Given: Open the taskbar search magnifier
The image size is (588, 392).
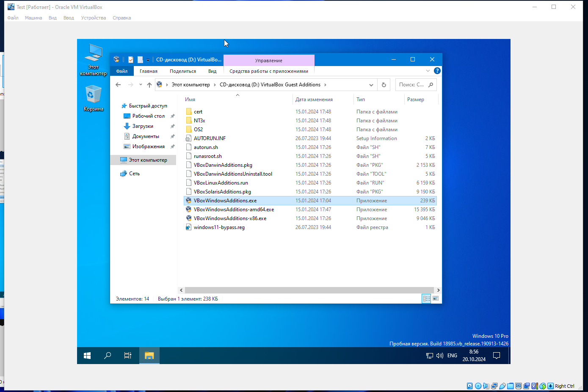Looking at the screenshot, I should tap(108, 356).
